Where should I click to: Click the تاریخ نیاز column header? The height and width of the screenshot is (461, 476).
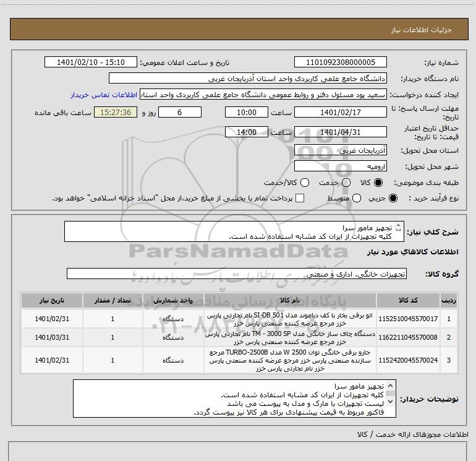coord(51,301)
